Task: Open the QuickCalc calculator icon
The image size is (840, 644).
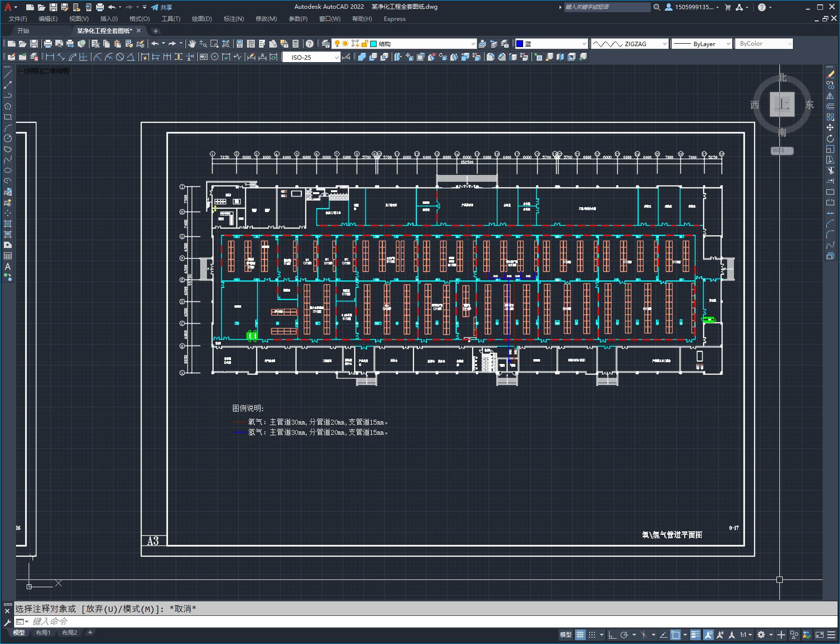Action: coord(296,44)
